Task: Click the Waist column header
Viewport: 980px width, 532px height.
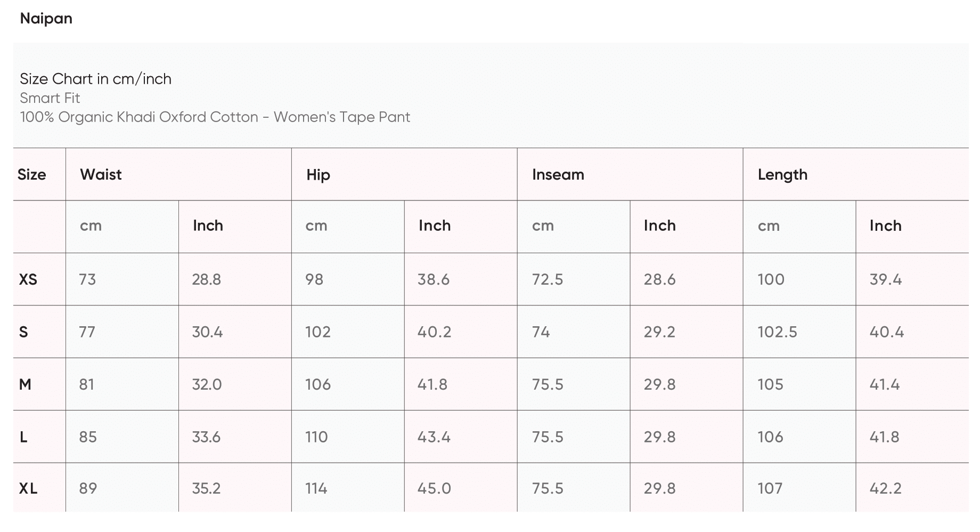Action: coord(101,174)
